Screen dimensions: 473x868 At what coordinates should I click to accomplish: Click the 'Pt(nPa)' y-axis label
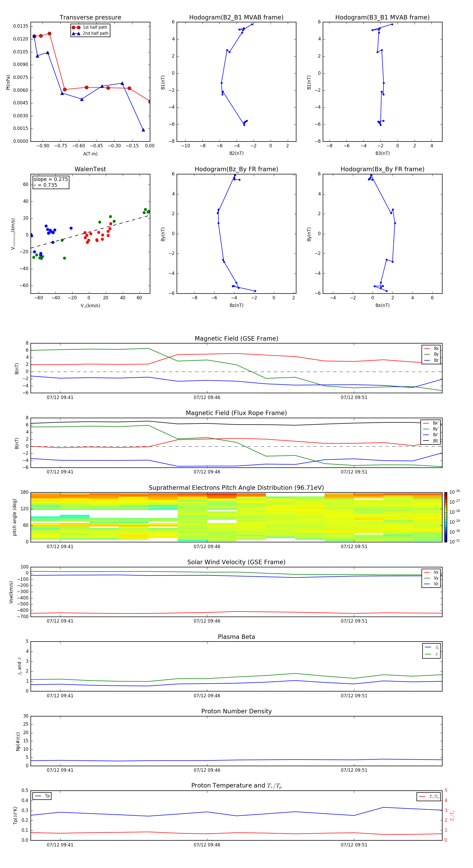click(x=8, y=82)
